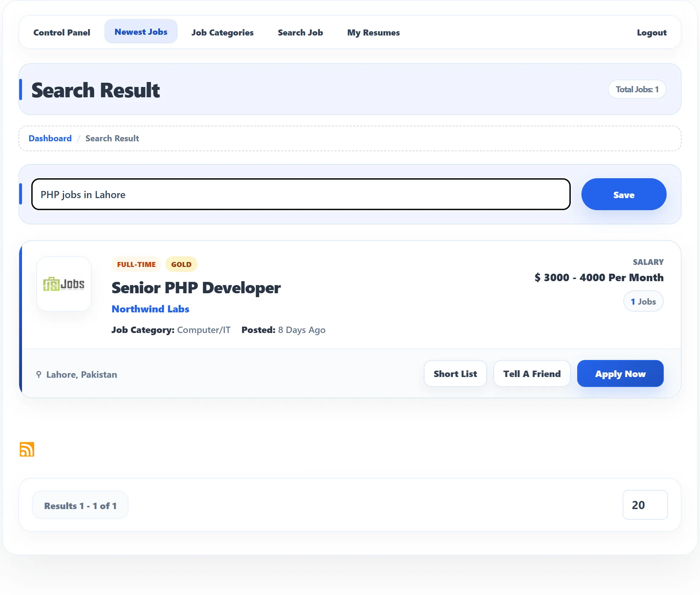The width and height of the screenshot is (700, 595).
Task: Go to Search Job page
Action: (x=300, y=32)
